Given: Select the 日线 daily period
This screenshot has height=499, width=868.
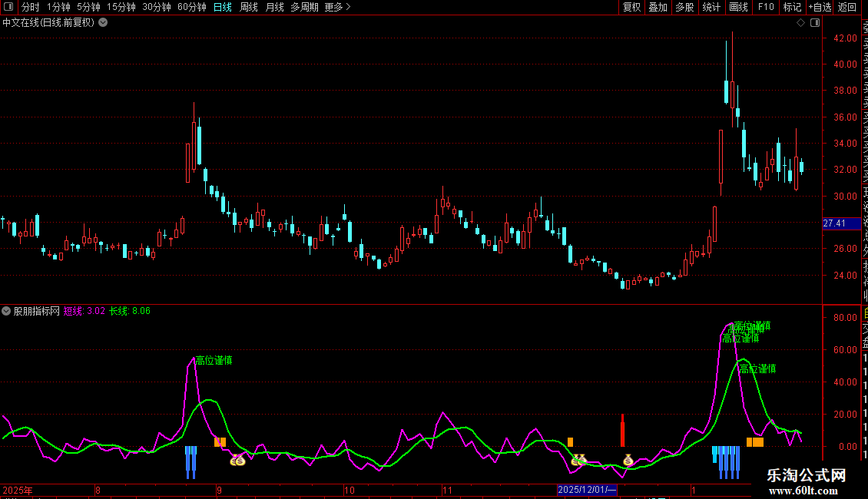Looking at the screenshot, I should tap(223, 7).
